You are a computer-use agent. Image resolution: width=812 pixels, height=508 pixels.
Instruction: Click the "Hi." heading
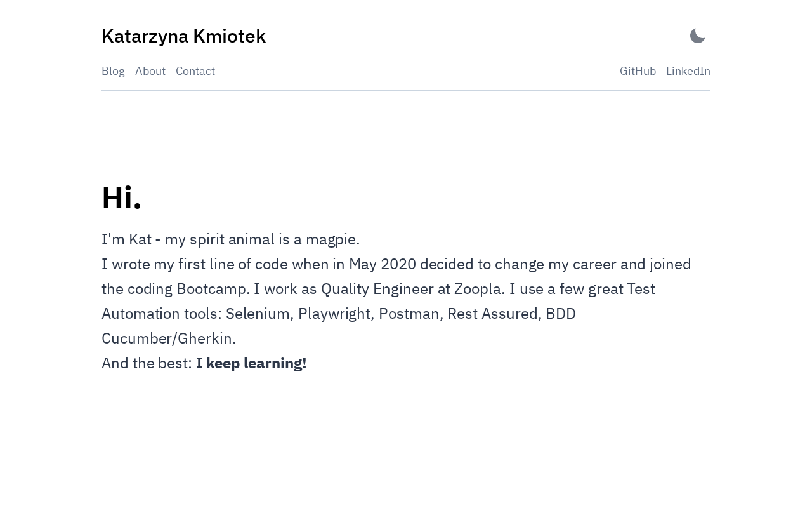pos(121,197)
